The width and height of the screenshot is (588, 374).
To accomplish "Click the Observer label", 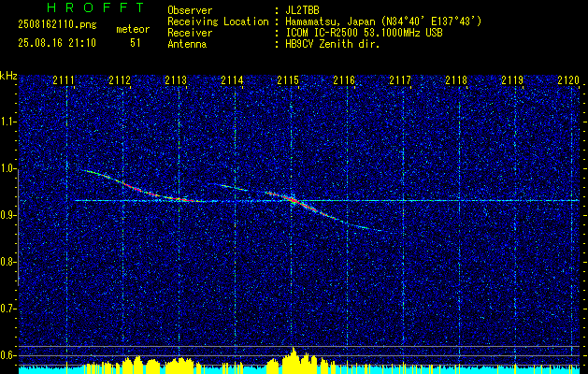I will tap(190, 10).
